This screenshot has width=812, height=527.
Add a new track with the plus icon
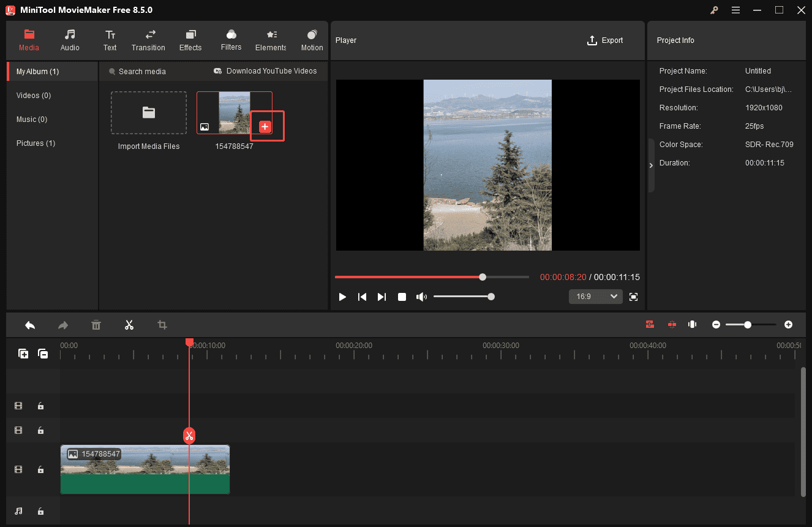point(23,354)
